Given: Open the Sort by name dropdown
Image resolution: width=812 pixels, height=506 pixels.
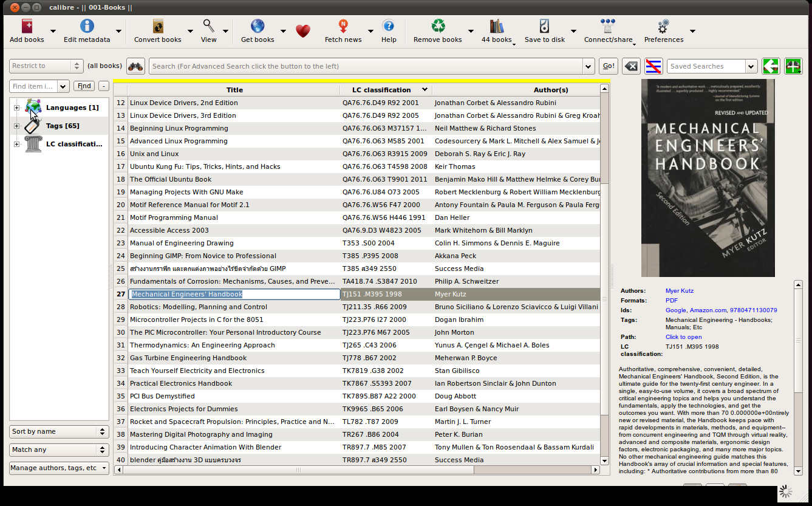Looking at the screenshot, I should click(x=59, y=431).
